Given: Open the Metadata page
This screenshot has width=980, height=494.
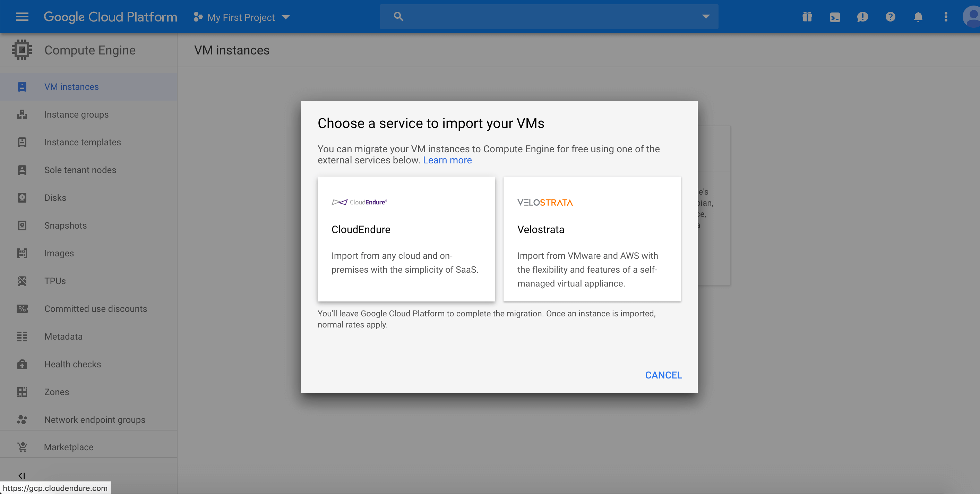Looking at the screenshot, I should 88,337.
